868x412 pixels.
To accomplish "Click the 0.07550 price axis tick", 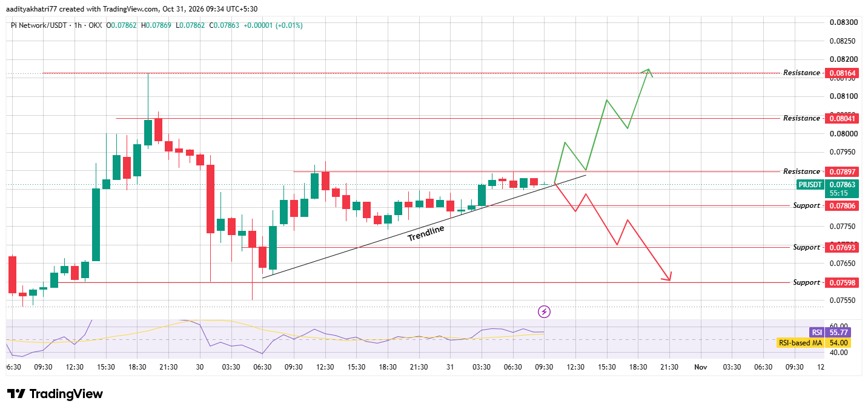I will click(x=843, y=301).
